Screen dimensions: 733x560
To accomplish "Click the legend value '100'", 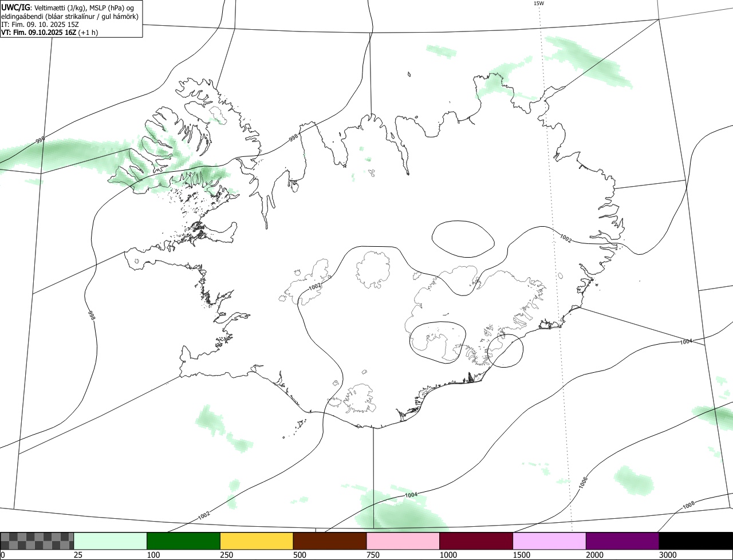I will click(x=153, y=555).
